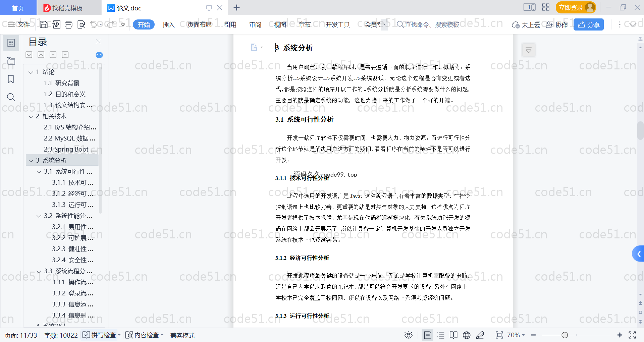
Task: Click the 未上云 cloud status button
Action: (526, 24)
